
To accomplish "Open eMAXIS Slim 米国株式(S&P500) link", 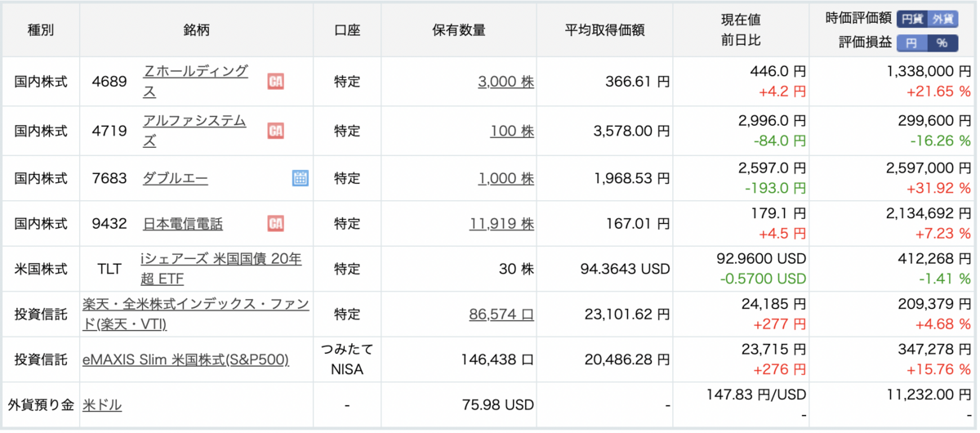I will point(185,359).
